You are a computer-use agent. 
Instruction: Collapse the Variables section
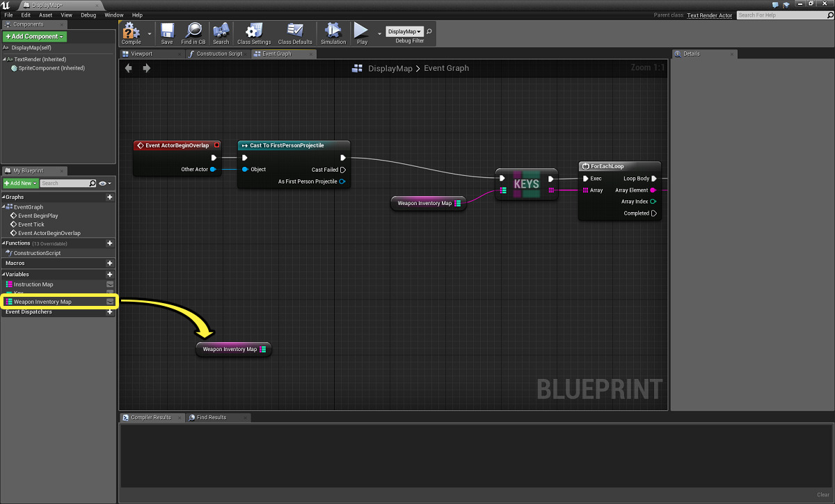click(x=3, y=275)
